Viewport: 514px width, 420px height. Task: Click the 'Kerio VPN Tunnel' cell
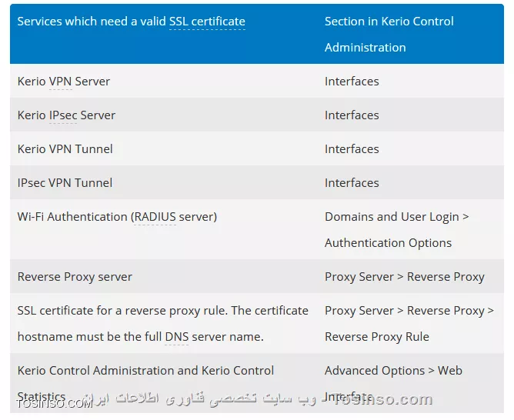tap(65, 149)
